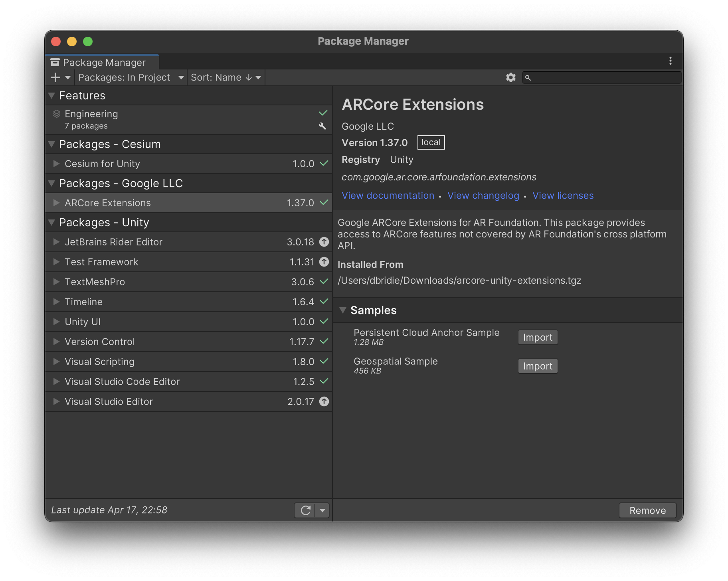Select the Package Manager tab
This screenshot has height=581, width=728.
coord(102,62)
